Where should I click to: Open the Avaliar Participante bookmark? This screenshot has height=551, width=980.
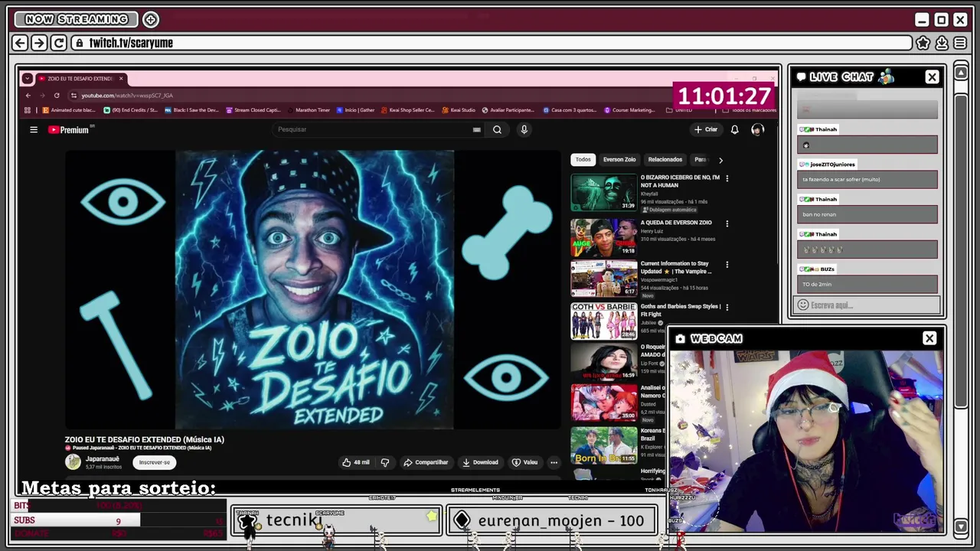[x=508, y=110]
